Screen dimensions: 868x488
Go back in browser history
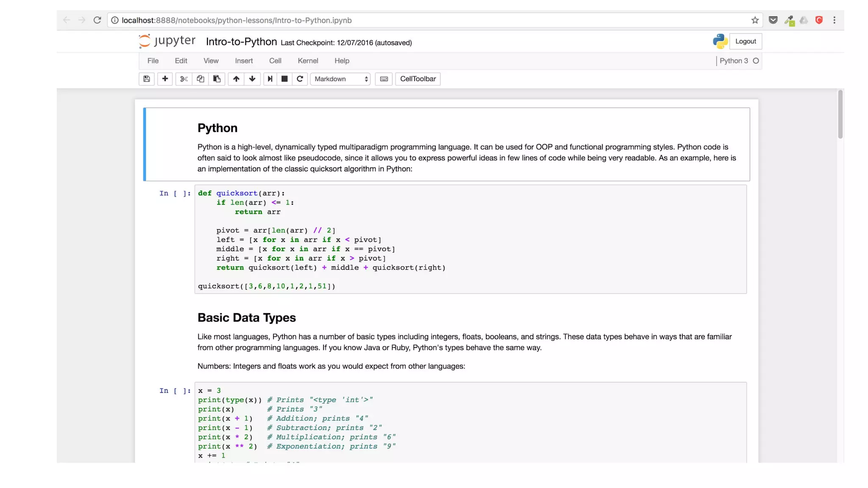(67, 20)
